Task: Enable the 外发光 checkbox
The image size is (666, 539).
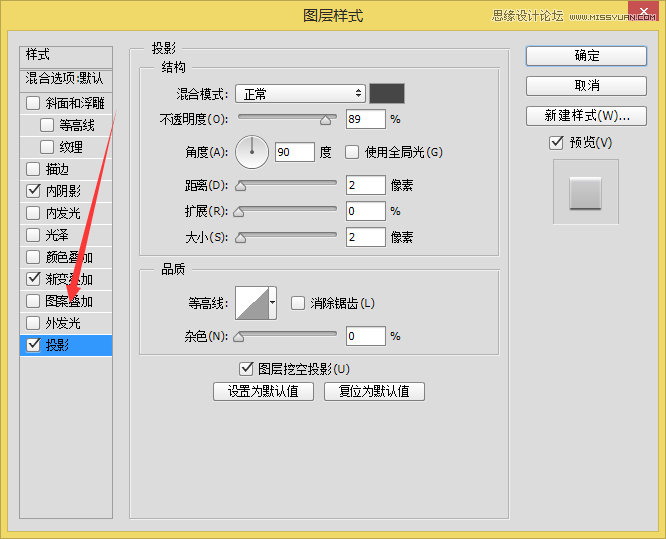Action: (33, 323)
